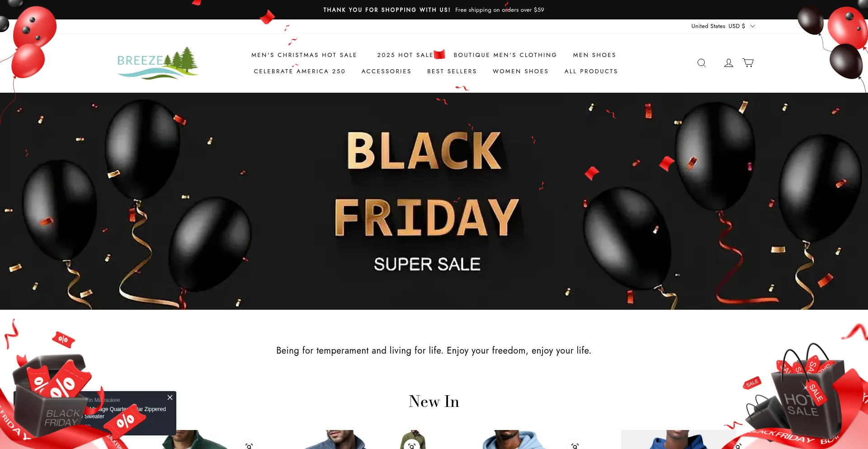View Best Sellers page
The image size is (868, 449).
[x=452, y=71]
